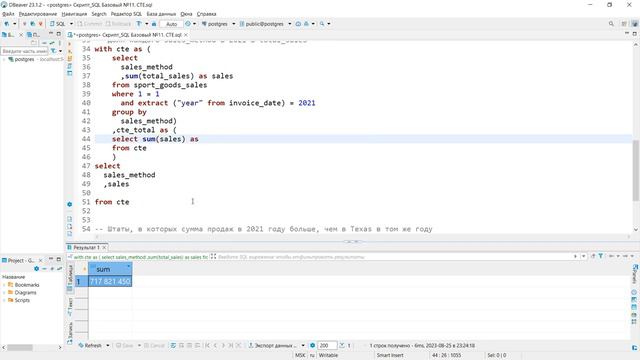The width and height of the screenshot is (640, 360).
Task: Close the Результат 1 tab
Action: (x=104, y=247)
